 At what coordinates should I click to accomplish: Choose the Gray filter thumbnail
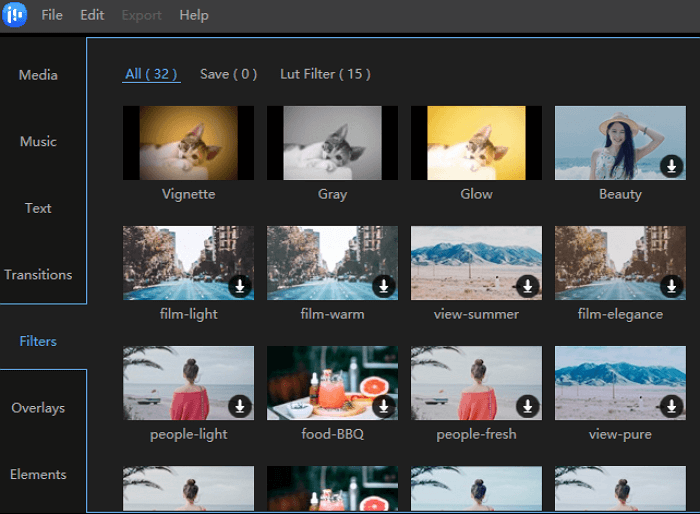pos(332,143)
